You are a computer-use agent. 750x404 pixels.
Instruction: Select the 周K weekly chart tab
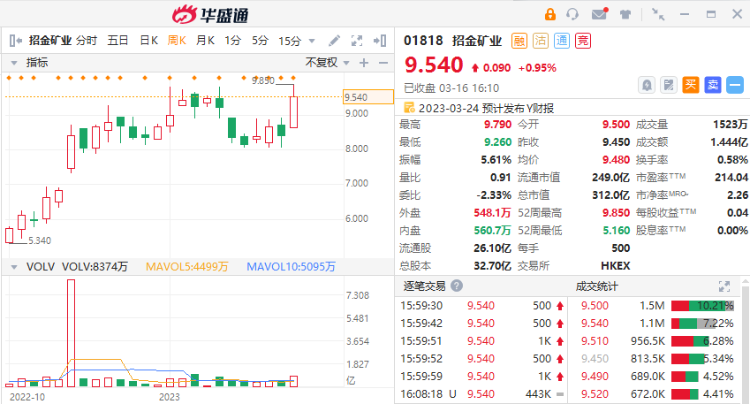(176, 41)
